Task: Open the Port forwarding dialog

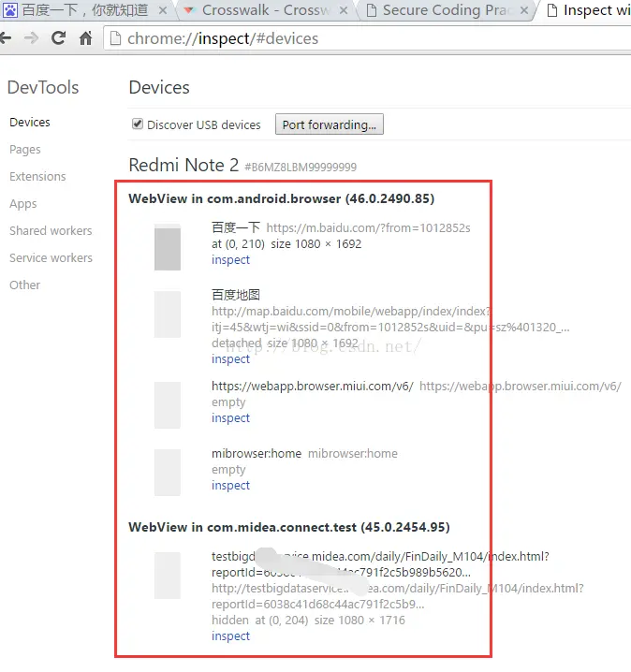Action: [330, 124]
